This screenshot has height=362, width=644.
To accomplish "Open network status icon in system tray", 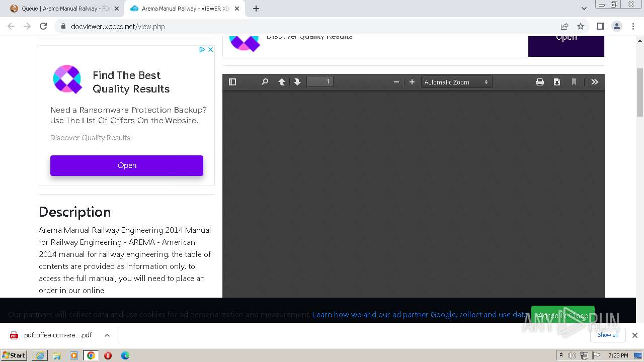I will tap(584, 355).
